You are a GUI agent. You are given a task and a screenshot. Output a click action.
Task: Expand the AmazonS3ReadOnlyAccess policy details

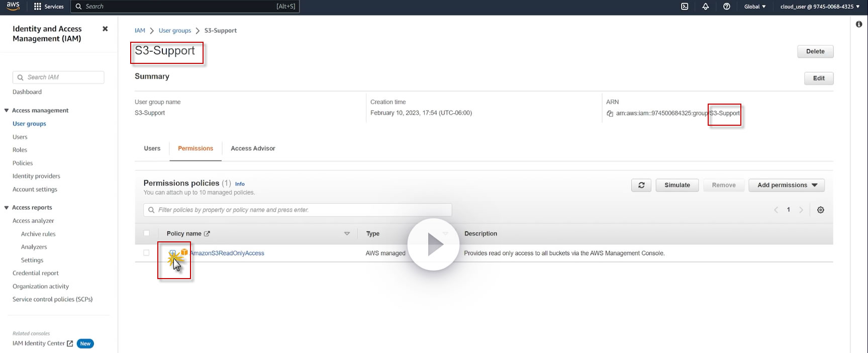(172, 252)
